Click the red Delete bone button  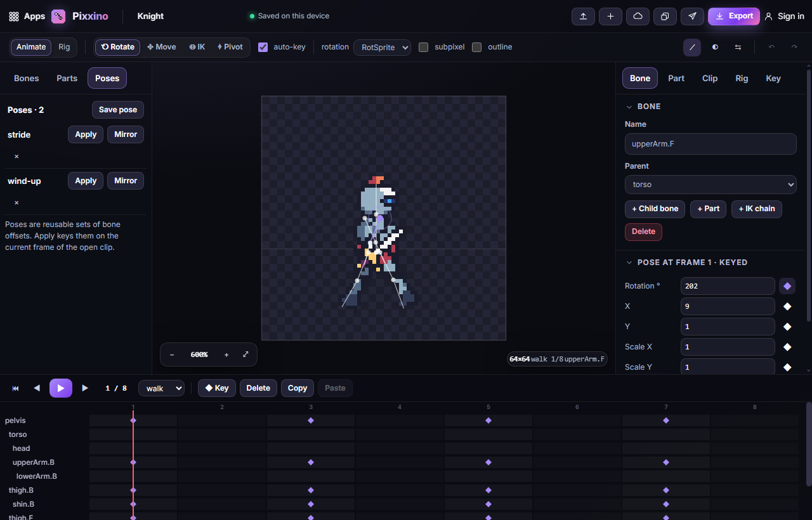[643, 231]
